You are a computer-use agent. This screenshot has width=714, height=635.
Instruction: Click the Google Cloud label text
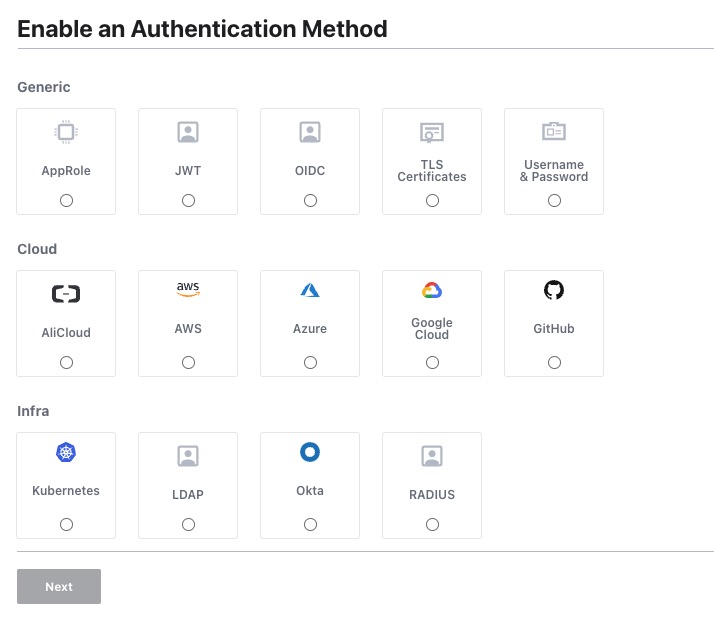point(432,329)
